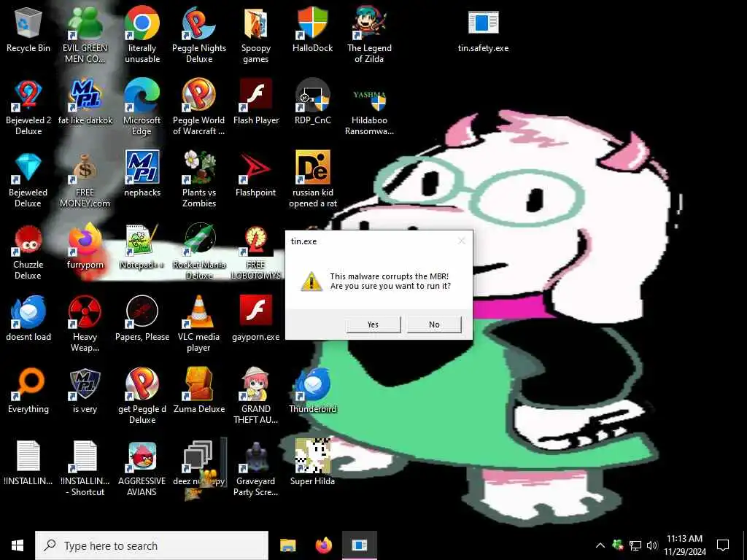Click the volume speaker tray icon
Screen dimensions: 747x560
(x=652, y=545)
